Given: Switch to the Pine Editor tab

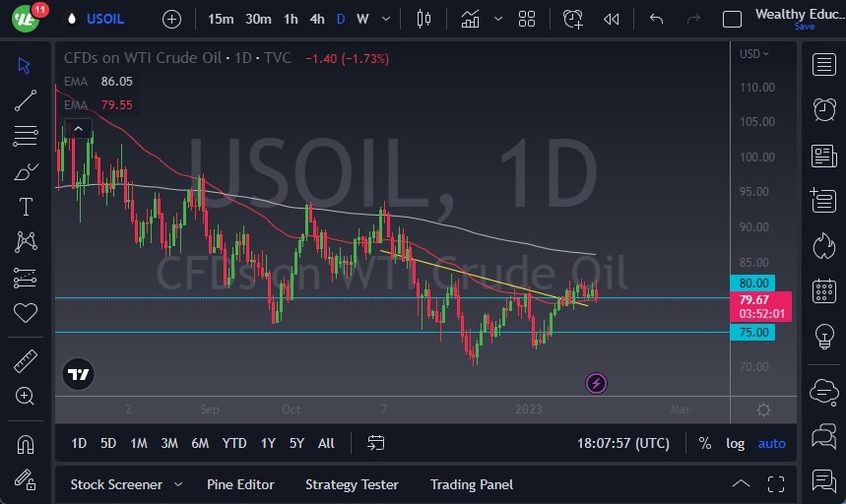Looking at the screenshot, I should [x=240, y=484].
